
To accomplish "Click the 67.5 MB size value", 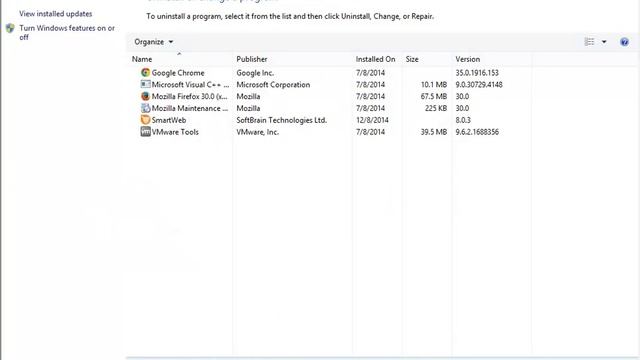I will (x=434, y=97).
